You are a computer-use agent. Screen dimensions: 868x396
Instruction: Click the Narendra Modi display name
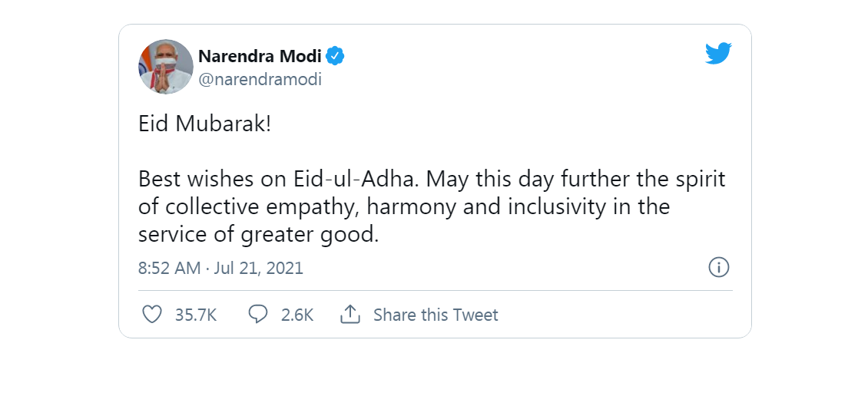259,56
